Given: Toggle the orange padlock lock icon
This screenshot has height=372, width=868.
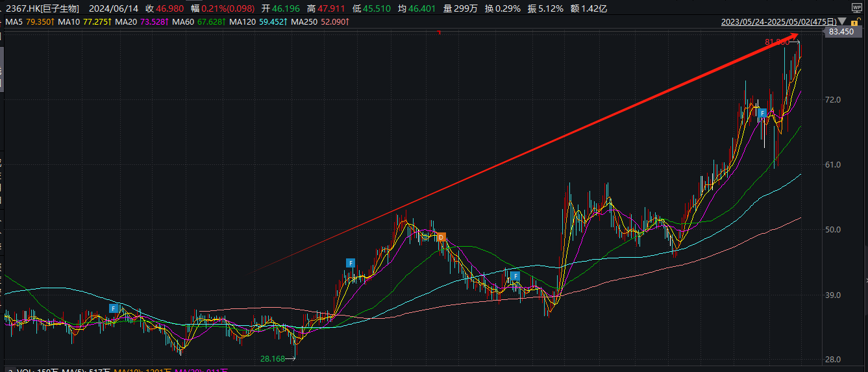Looking at the screenshot, I should coord(857,22).
